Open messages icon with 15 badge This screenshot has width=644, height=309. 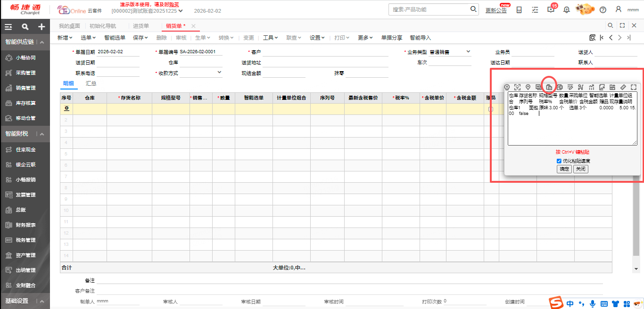pos(551,10)
